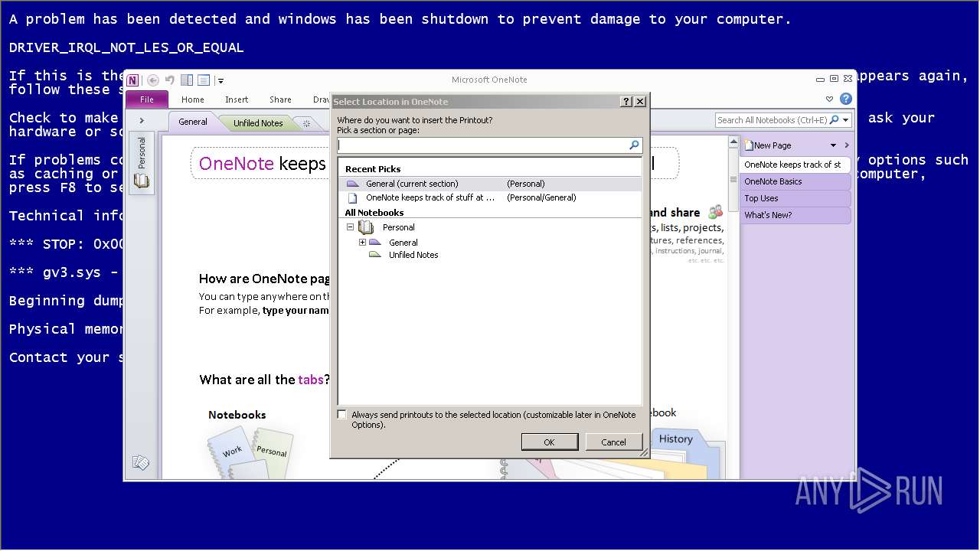Screen dimensions: 980x551
Task: Collapse the Personal notebook tree node
Action: [351, 227]
